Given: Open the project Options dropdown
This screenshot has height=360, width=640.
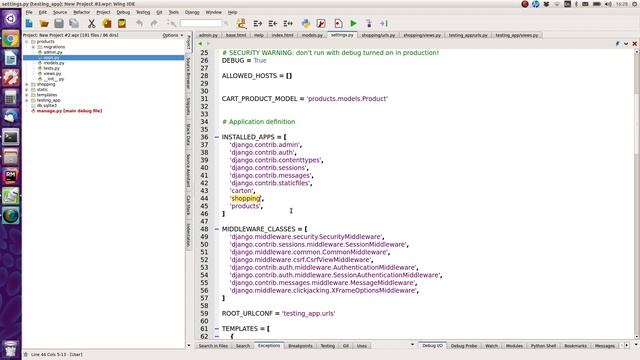Looking at the screenshot, I should [172, 36].
